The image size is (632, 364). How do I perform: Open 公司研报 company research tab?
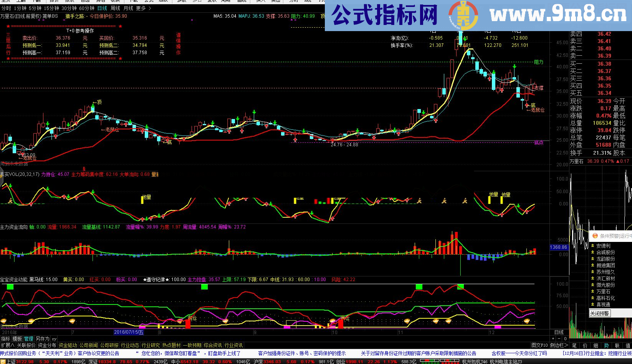(109, 345)
